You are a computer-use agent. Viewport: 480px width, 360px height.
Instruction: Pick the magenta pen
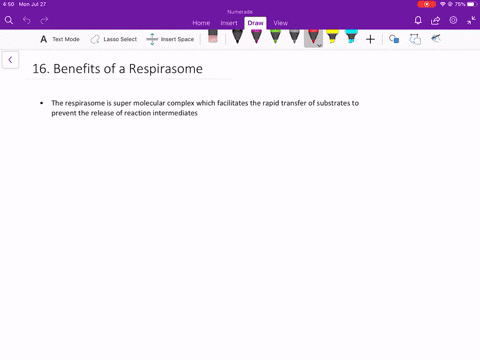coord(256,36)
